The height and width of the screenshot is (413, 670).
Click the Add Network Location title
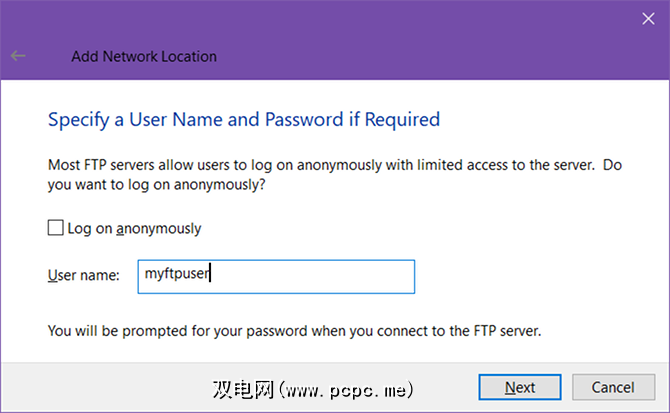(x=144, y=56)
